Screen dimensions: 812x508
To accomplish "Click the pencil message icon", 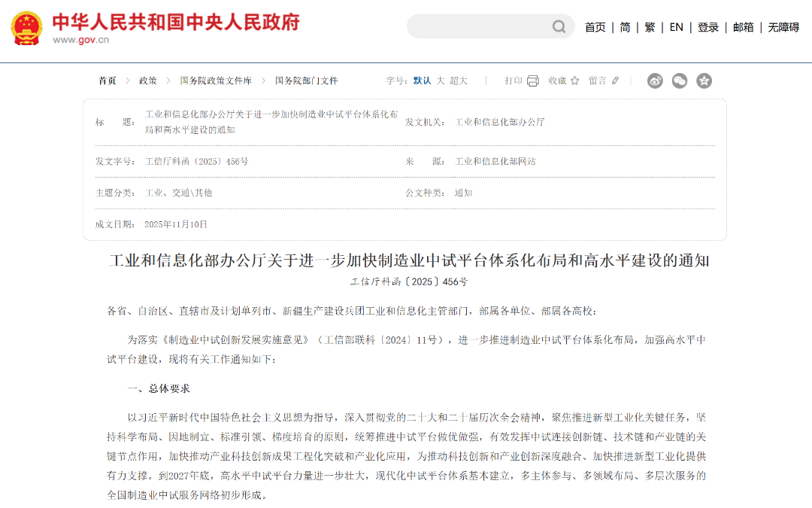I will [615, 81].
